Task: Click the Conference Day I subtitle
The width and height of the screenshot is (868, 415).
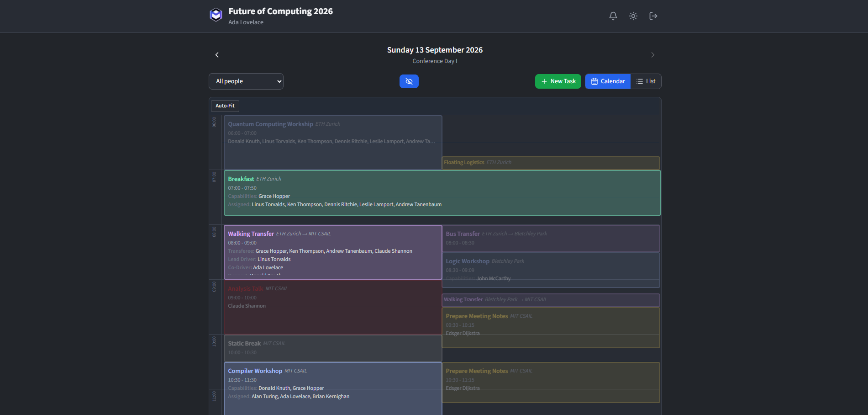Action: point(435,61)
